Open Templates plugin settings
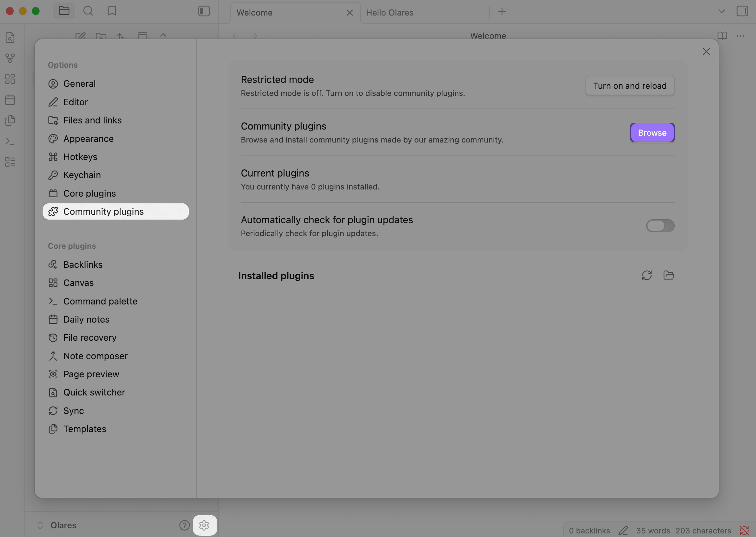 pyautogui.click(x=116, y=429)
